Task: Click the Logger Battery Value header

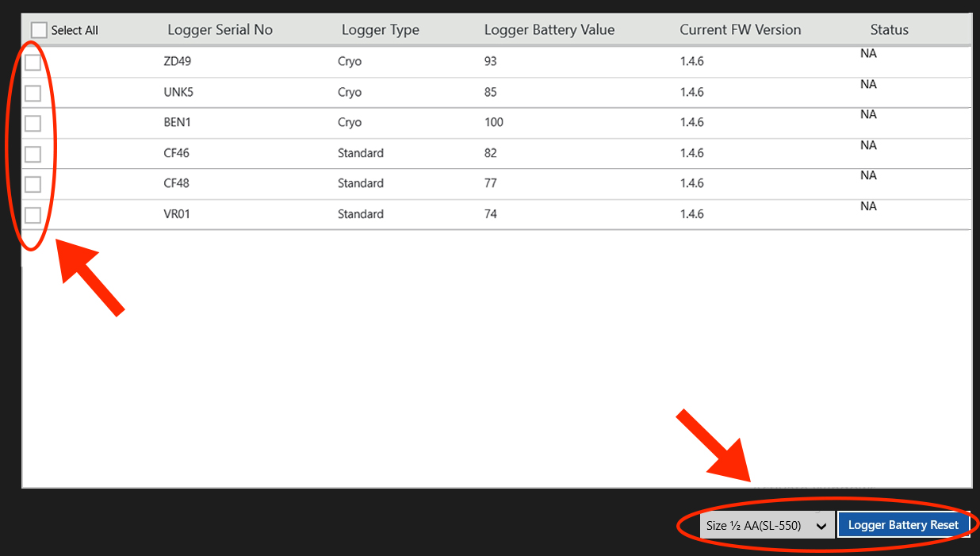Action: 549,30
